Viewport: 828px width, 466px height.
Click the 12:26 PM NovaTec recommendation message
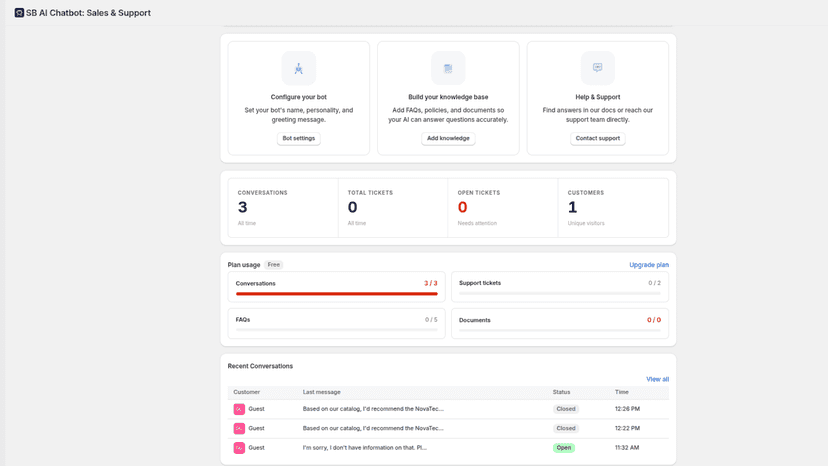point(373,409)
